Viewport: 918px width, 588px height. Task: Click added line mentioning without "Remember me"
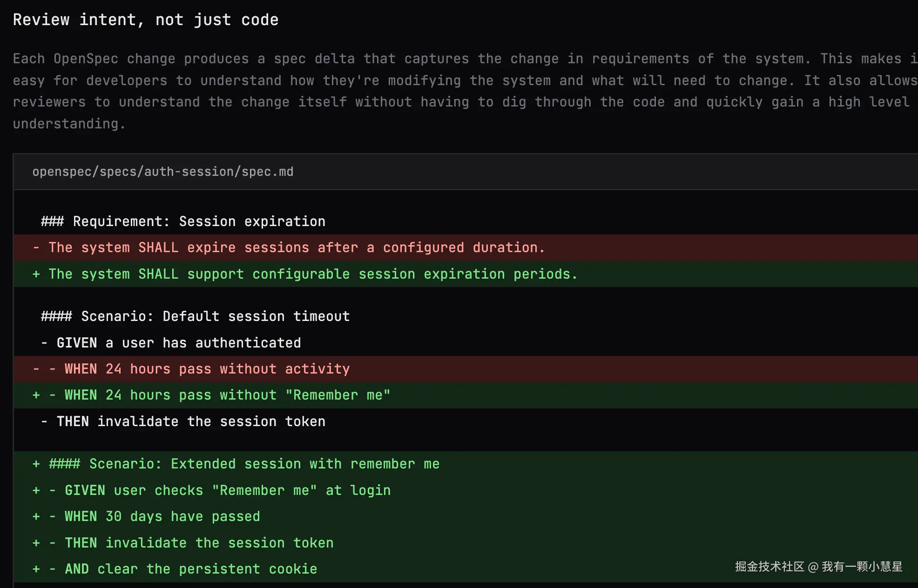227,395
